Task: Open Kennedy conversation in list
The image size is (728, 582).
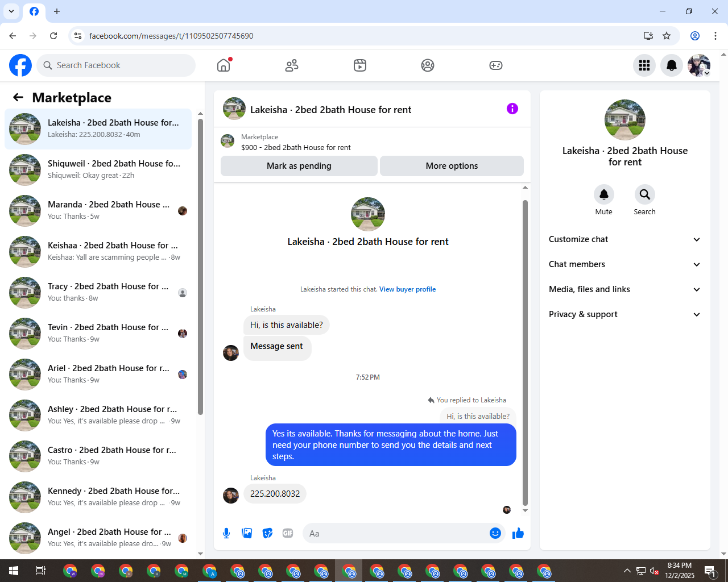Action: (x=98, y=497)
